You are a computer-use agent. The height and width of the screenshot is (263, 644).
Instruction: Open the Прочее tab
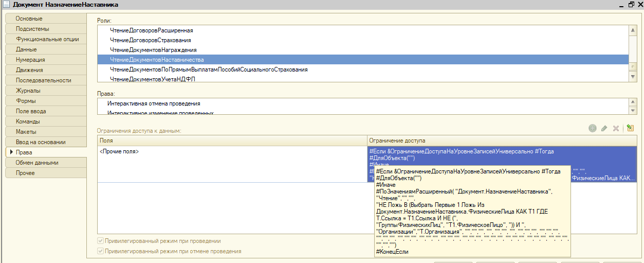click(46, 173)
